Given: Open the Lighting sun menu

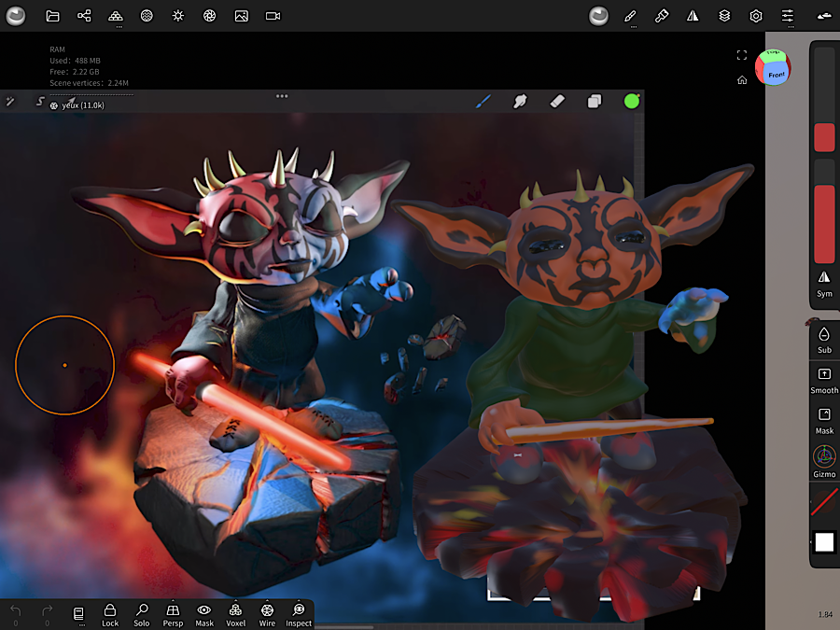Looking at the screenshot, I should point(178,16).
